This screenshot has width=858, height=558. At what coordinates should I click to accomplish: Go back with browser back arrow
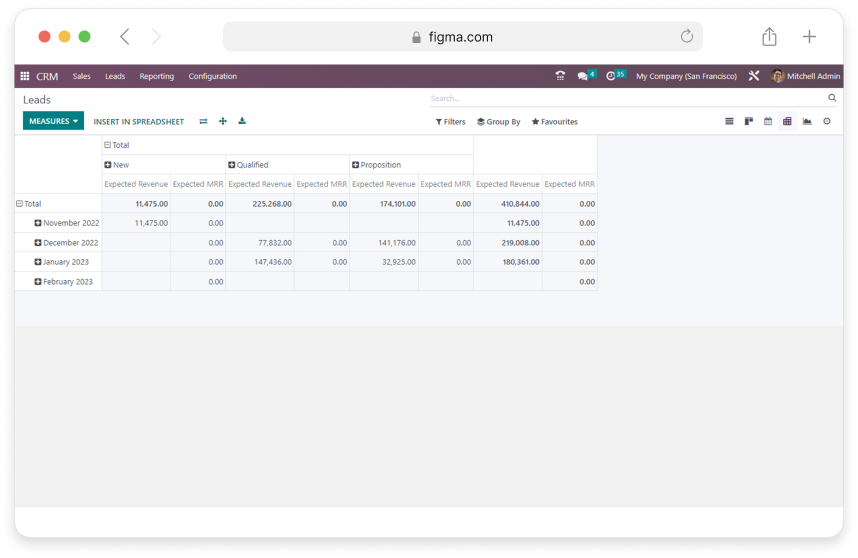(x=125, y=37)
